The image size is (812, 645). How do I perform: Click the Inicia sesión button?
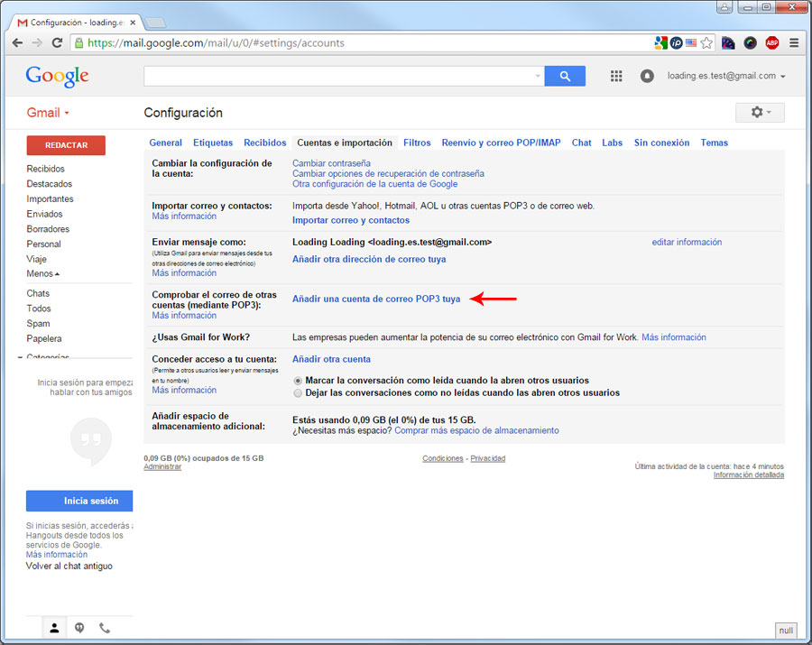point(79,501)
